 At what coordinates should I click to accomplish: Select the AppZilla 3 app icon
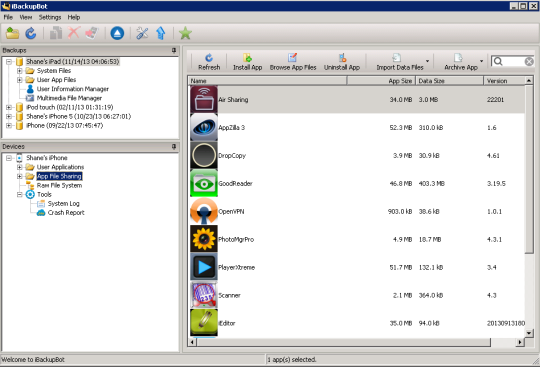tap(204, 128)
